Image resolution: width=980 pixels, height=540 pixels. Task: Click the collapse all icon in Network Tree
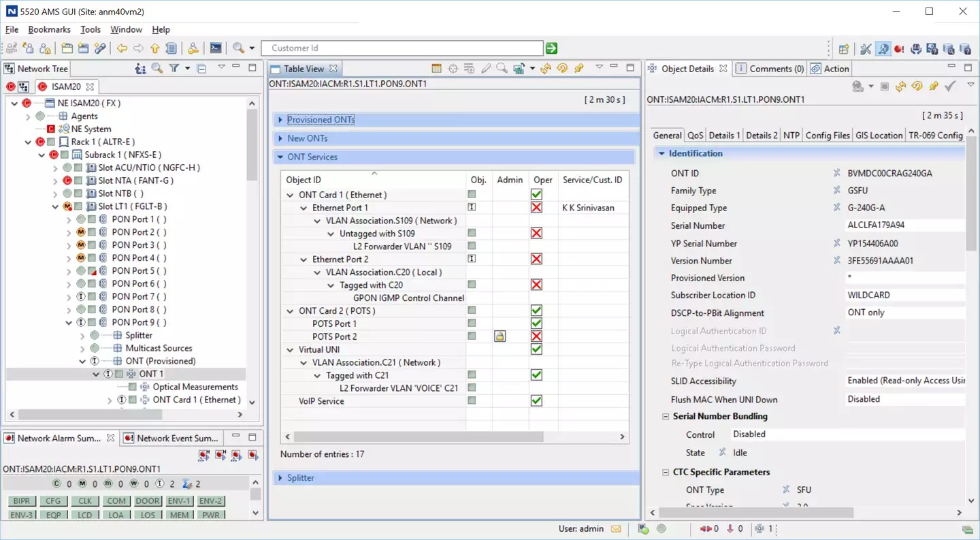201,68
